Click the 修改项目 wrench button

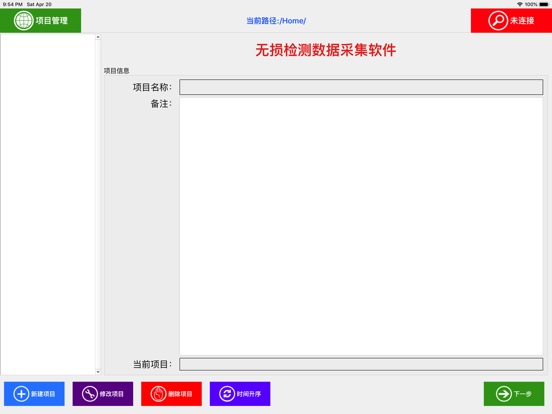click(x=103, y=394)
